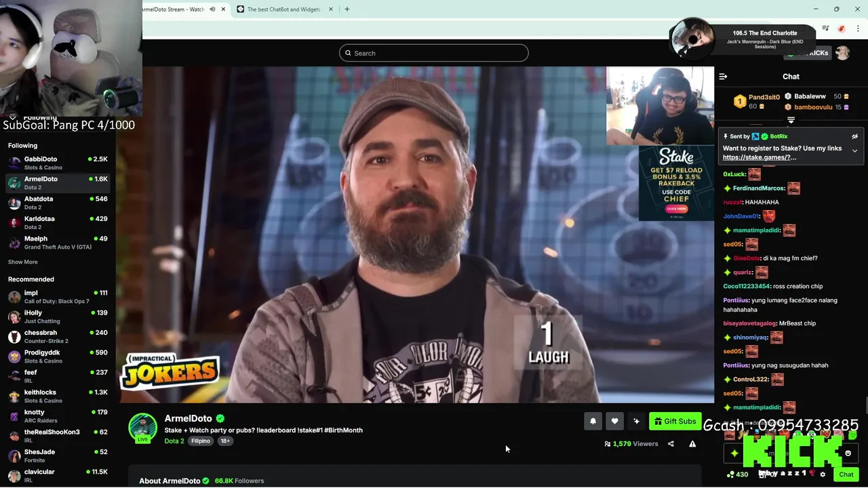868x488 pixels.
Task: Expand Show More in Following list
Action: click(x=23, y=262)
